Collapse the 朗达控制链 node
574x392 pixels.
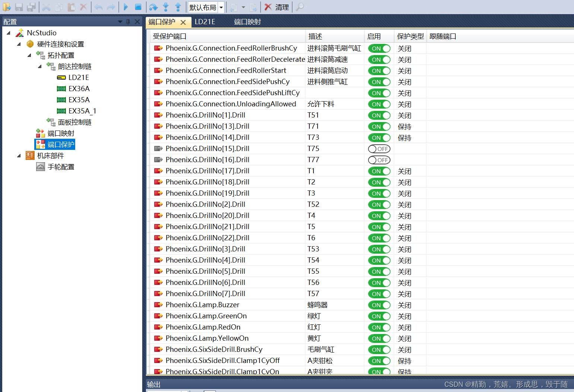click(x=40, y=66)
